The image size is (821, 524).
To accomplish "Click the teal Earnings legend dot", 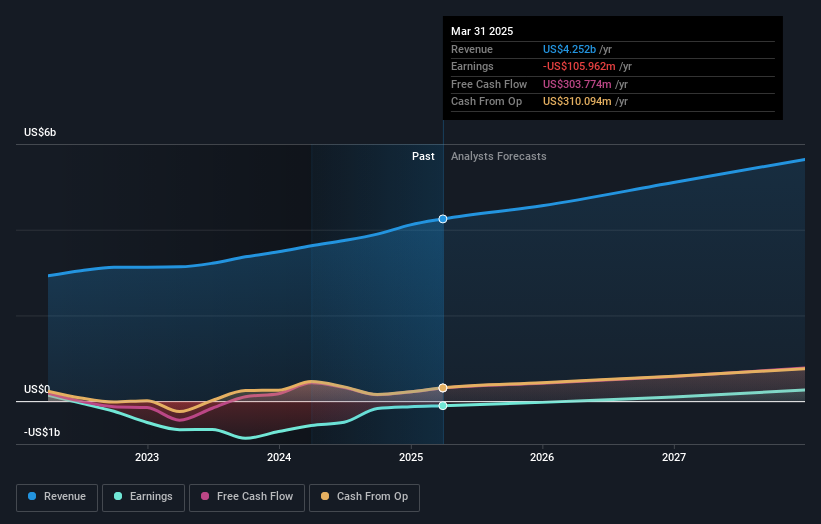I will (x=118, y=496).
